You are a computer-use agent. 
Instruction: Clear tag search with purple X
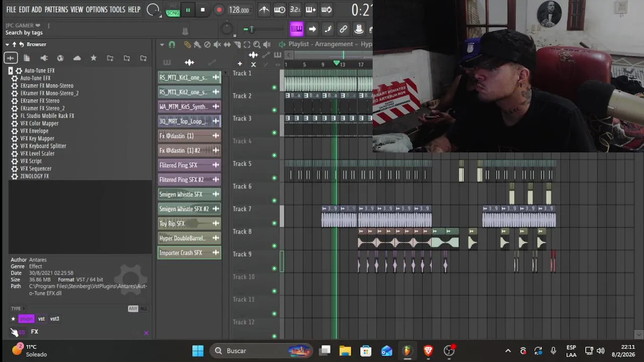pos(146,333)
